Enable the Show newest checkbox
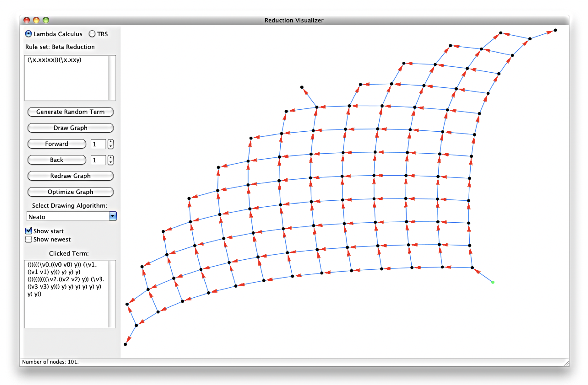 coord(29,239)
